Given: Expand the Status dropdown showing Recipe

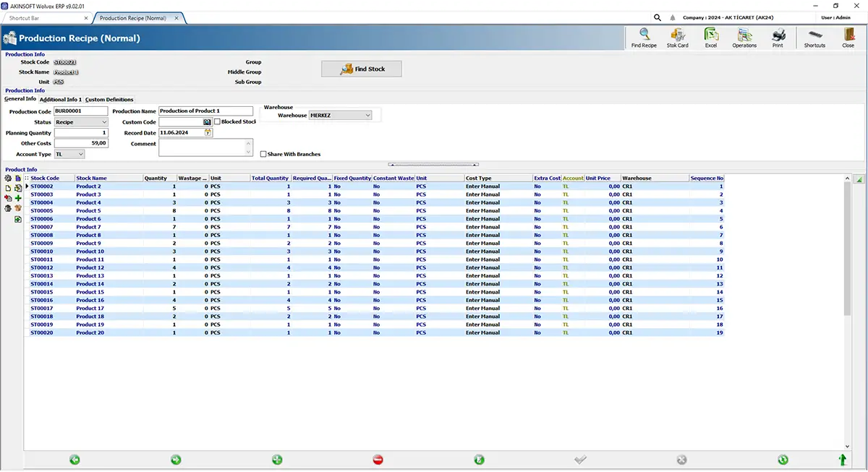Looking at the screenshot, I should (x=81, y=122).
